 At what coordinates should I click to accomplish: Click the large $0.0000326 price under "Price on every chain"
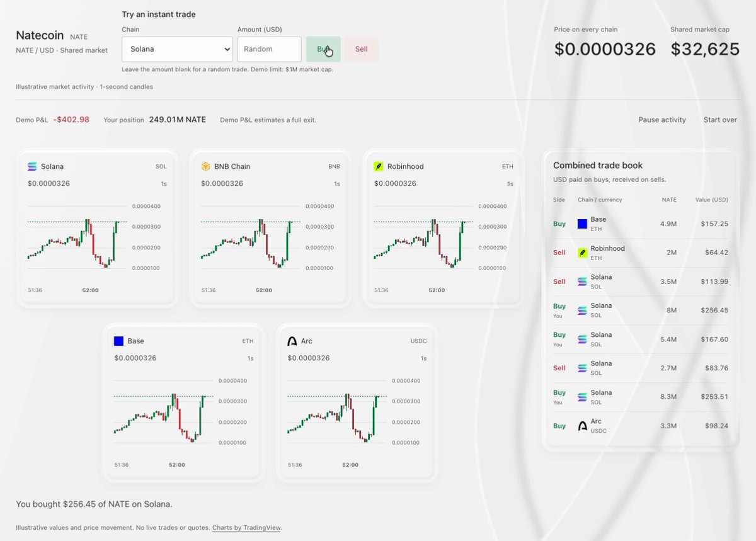(605, 49)
